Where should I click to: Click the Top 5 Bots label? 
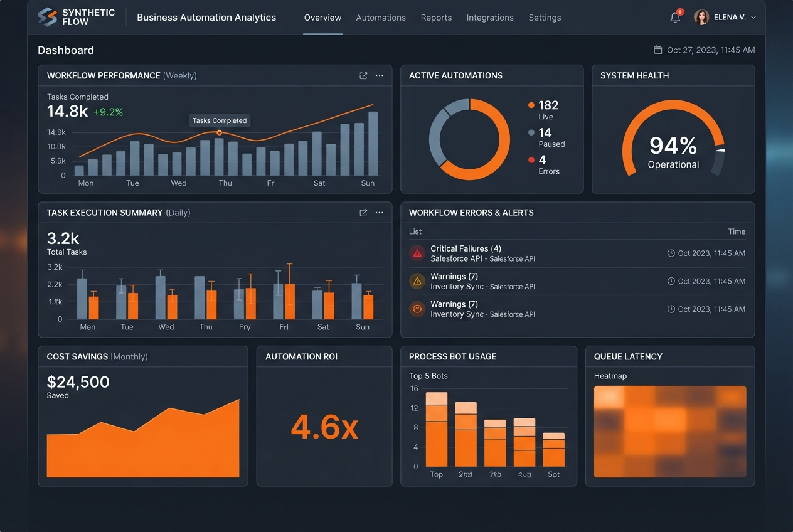(428, 376)
